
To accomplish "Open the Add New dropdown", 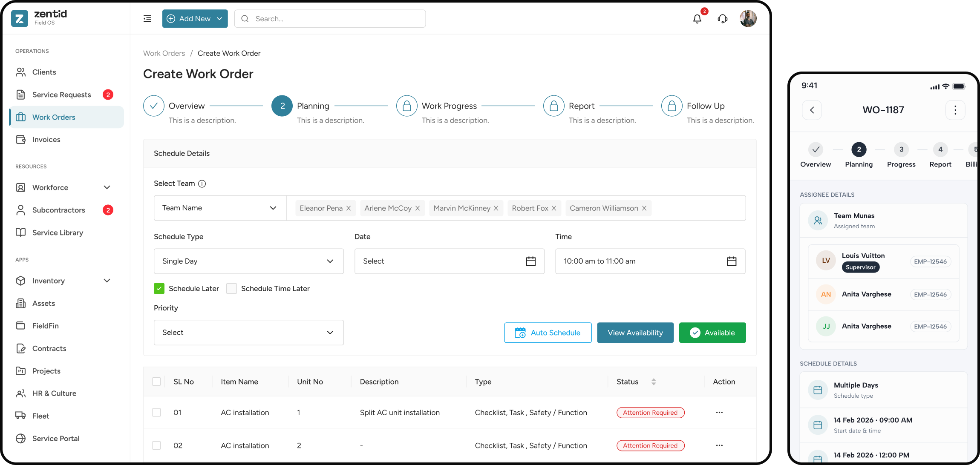I will coord(195,19).
